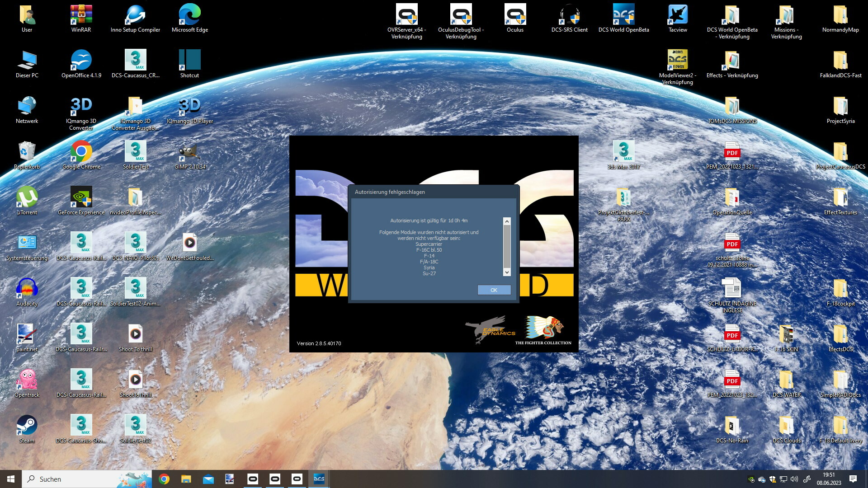Viewport: 868px width, 488px height.
Task: Select the OpenOffice 4.1.9 icon
Action: pos(81,64)
